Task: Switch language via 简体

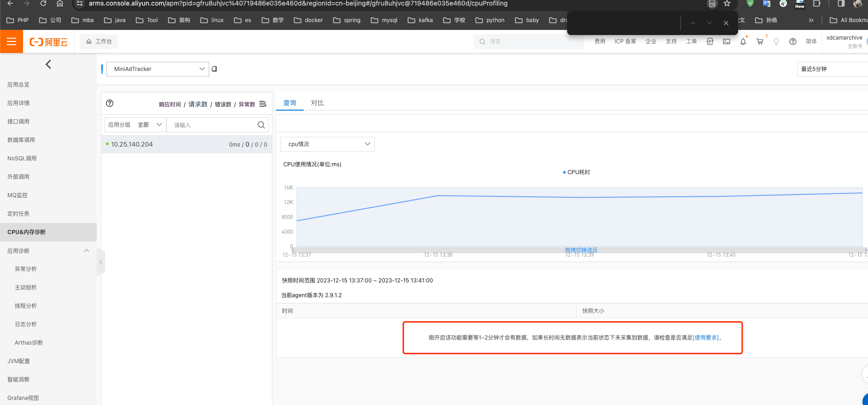Action: click(x=811, y=41)
